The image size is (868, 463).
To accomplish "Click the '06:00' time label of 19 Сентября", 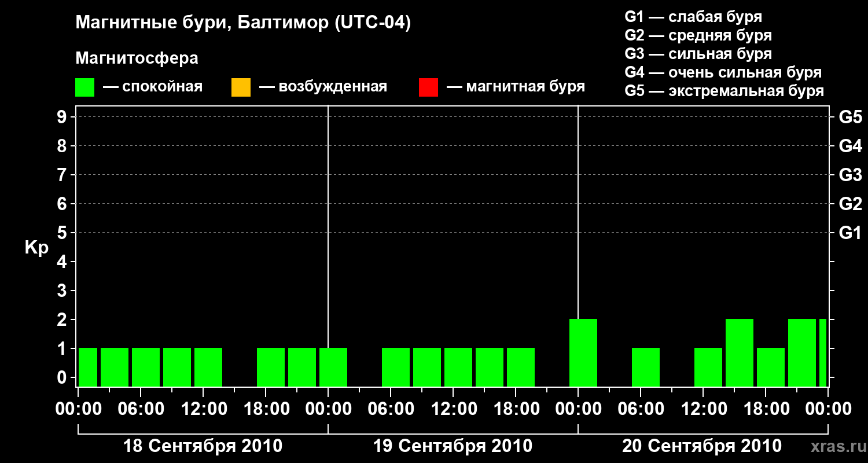I will tap(391, 409).
